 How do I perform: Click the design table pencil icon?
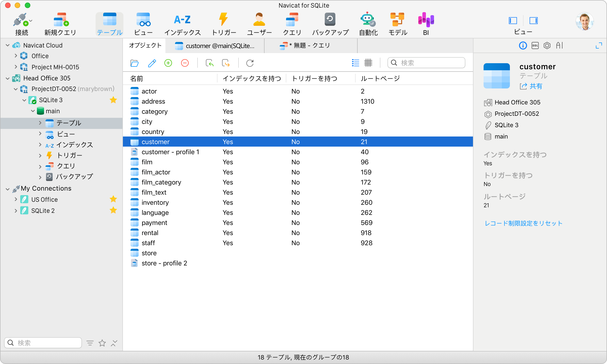click(152, 63)
